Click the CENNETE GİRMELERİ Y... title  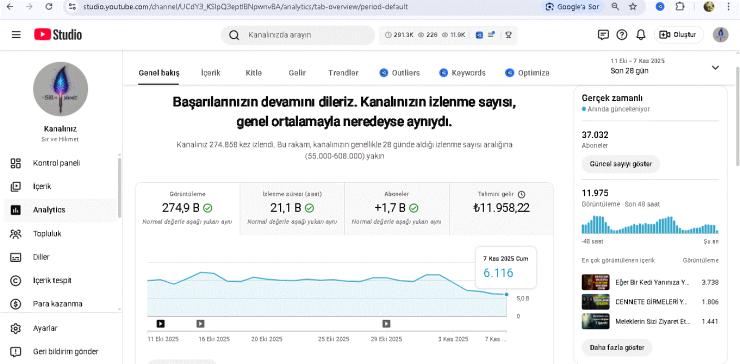click(651, 302)
